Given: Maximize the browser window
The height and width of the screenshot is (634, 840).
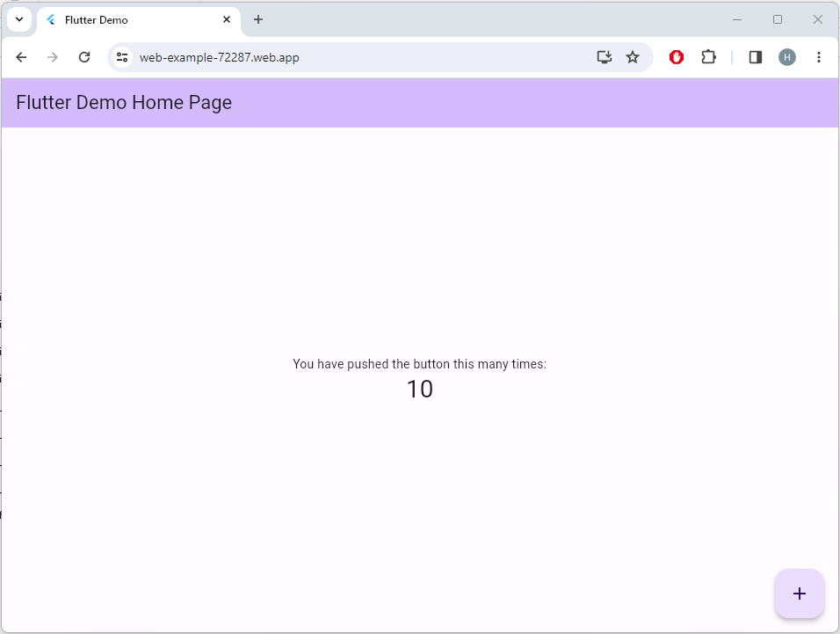Looking at the screenshot, I should pyautogui.click(x=778, y=19).
